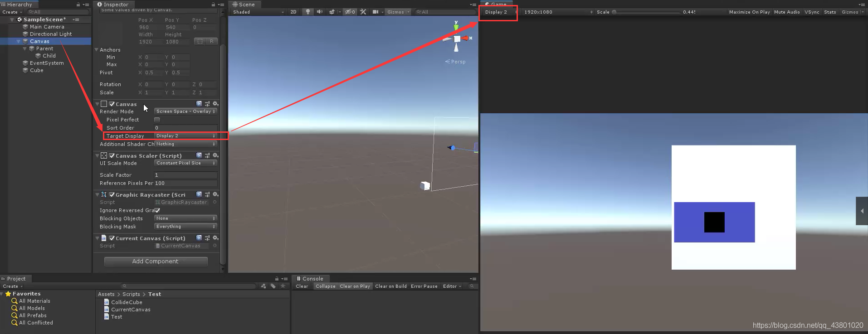868x334 pixels.
Task: Toggle hidden objects visibility counter
Action: 350,12
